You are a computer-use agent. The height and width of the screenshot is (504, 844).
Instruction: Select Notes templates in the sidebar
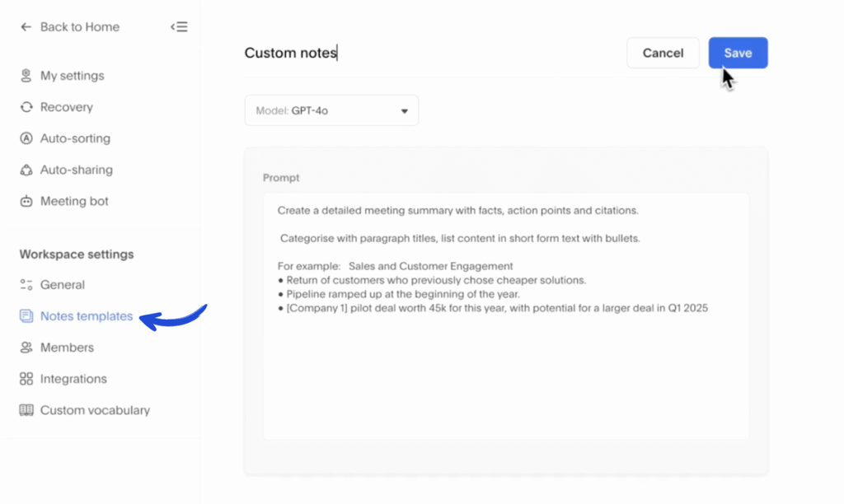click(86, 315)
